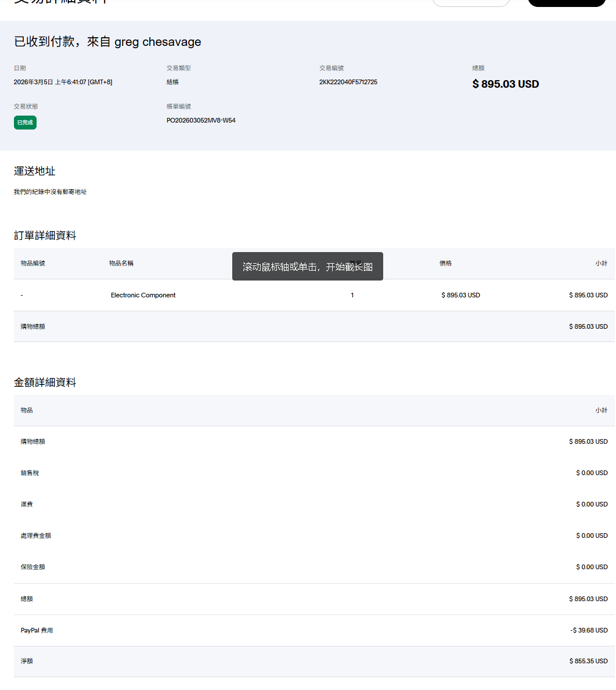Click the -$ 39.68 USD fee amount
The image size is (616, 690).
point(589,630)
